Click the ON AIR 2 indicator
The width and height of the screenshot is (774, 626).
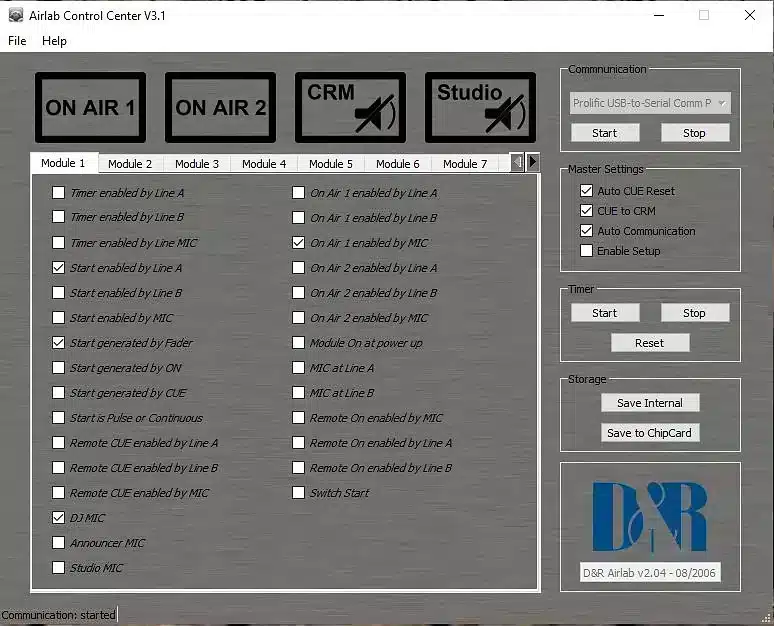point(220,107)
